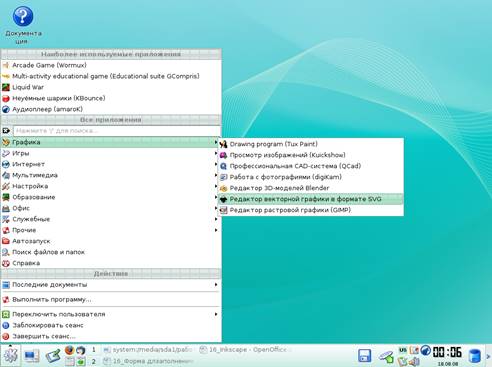492x367 pixels.
Task: Click the clear-search icon left of search field
Action: tap(6, 131)
